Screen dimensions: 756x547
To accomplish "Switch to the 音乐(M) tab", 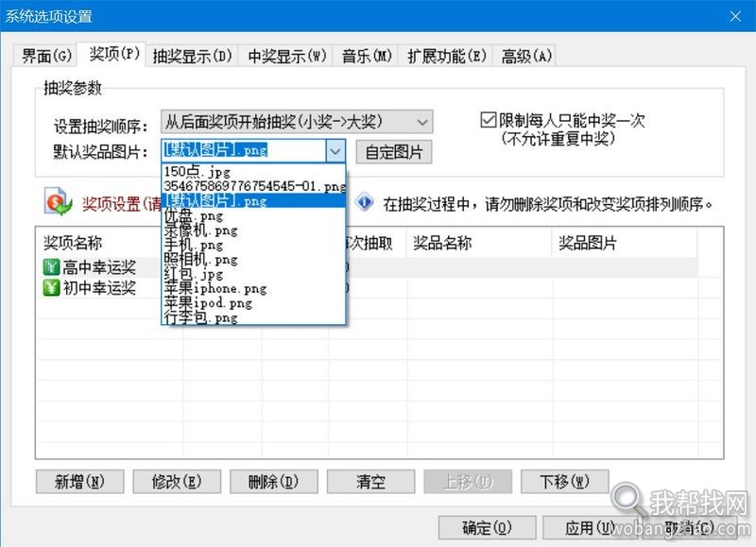I will [366, 56].
